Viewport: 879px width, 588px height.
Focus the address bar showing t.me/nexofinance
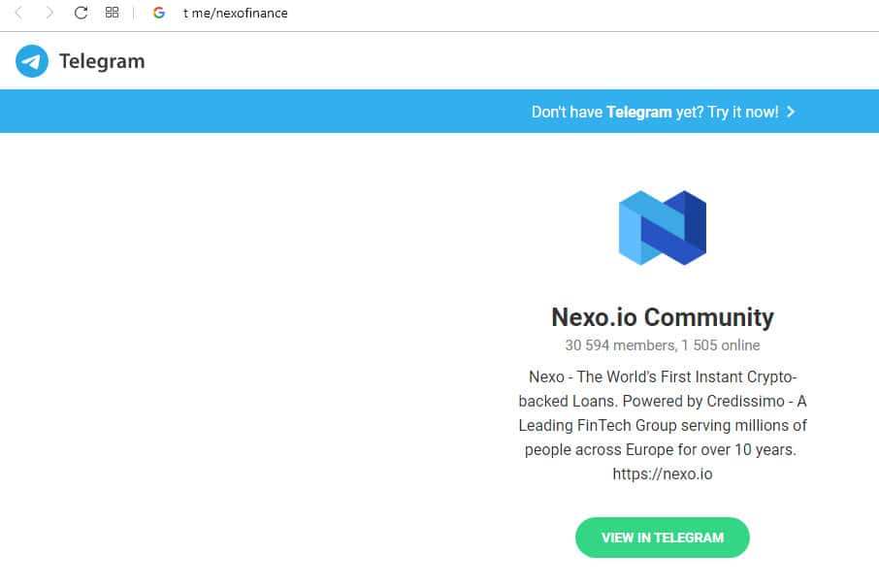(x=236, y=13)
